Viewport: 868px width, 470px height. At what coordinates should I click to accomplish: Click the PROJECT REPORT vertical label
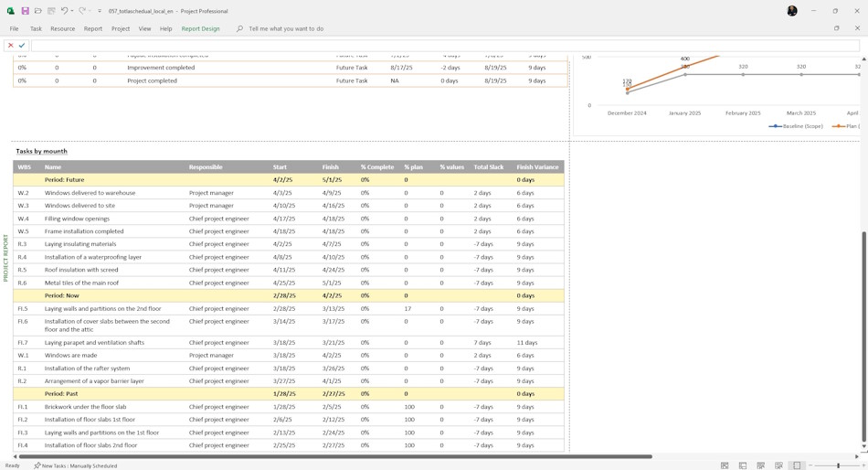(5, 258)
